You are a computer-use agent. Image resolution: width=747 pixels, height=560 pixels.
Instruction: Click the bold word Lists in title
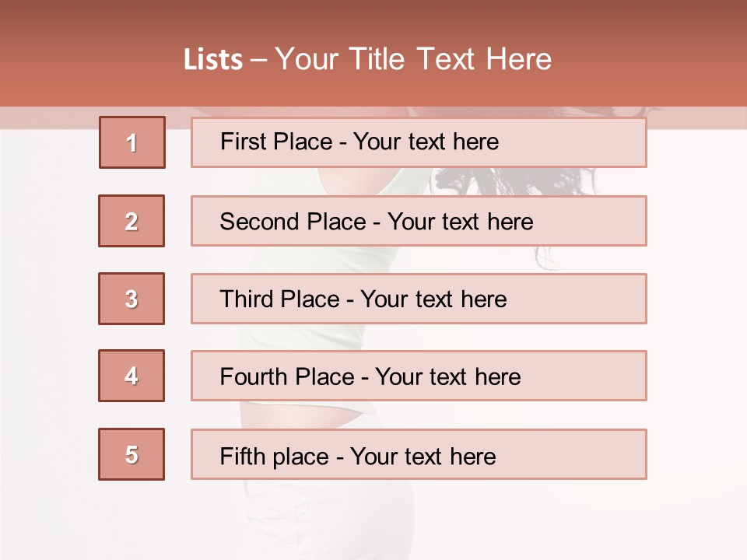click(213, 60)
